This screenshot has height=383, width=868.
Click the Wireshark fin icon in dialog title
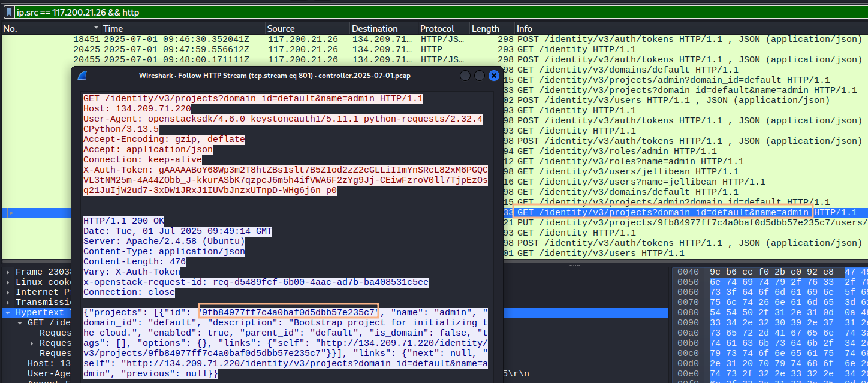[x=82, y=76]
